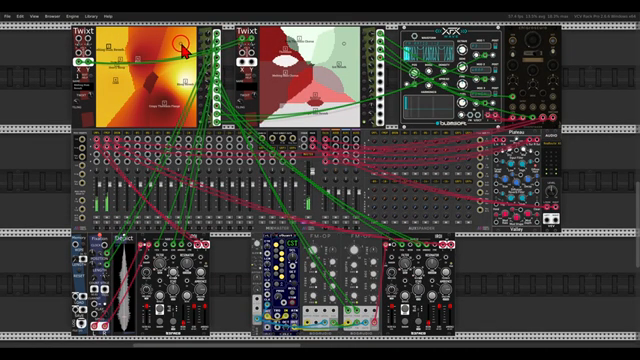
Task: Open the MOD 3 destination selector
Action: tap(480, 94)
